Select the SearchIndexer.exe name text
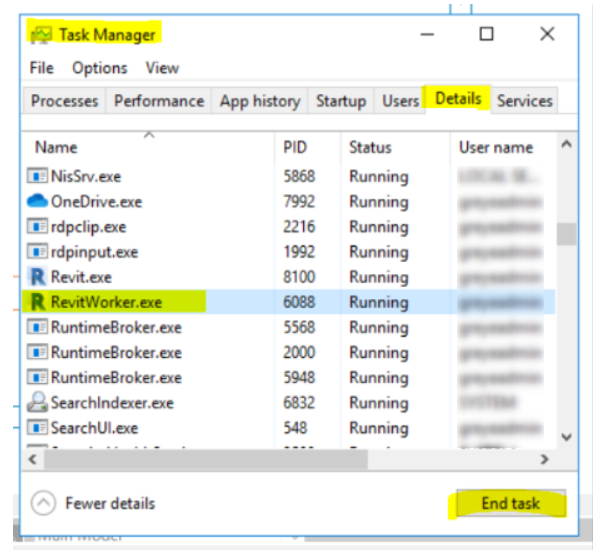The width and height of the screenshot is (598, 557). 113,403
